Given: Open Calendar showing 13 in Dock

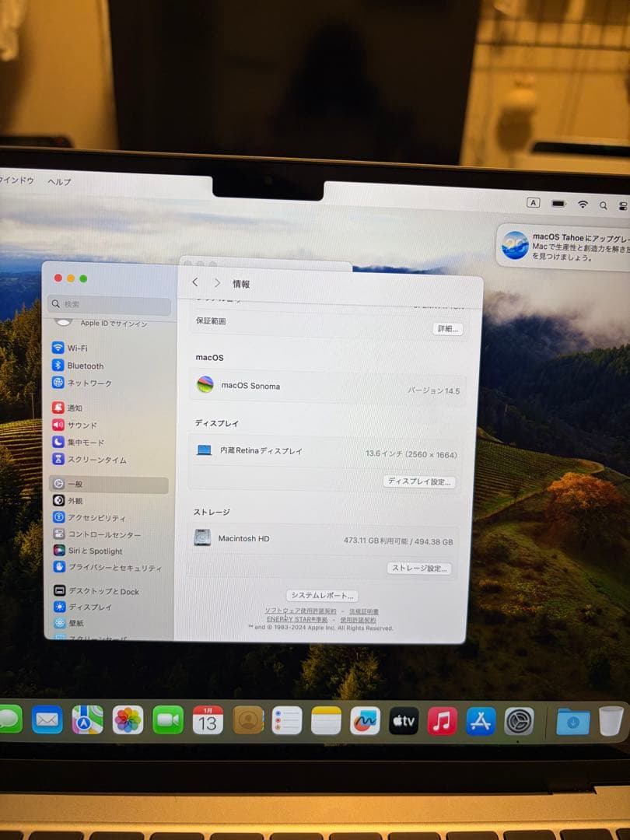Looking at the screenshot, I should 208,720.
